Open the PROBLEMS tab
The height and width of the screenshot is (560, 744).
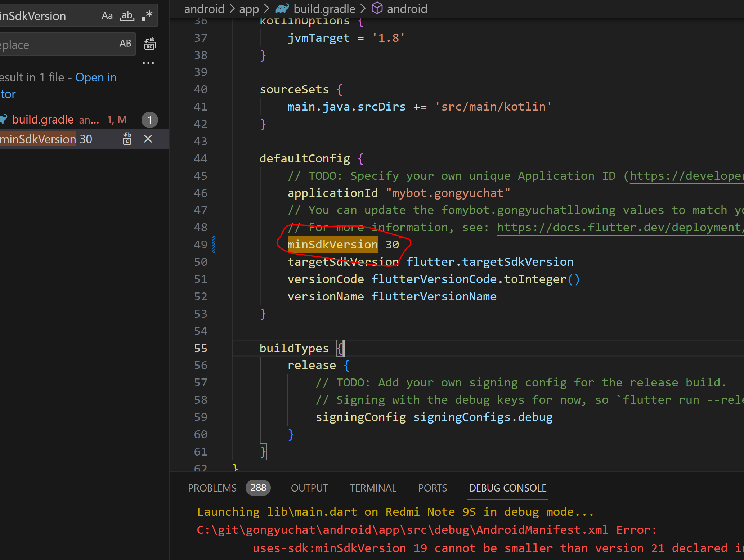(x=212, y=488)
